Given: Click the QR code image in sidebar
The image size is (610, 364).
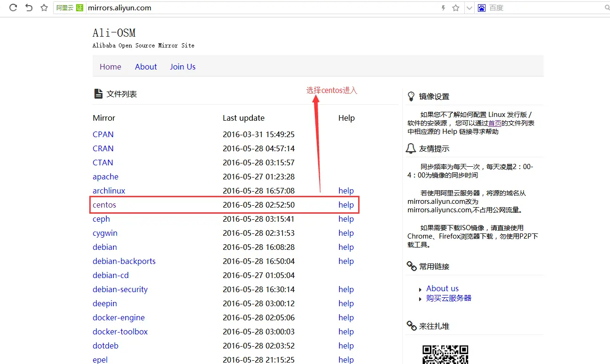Looking at the screenshot, I should tap(446, 355).
